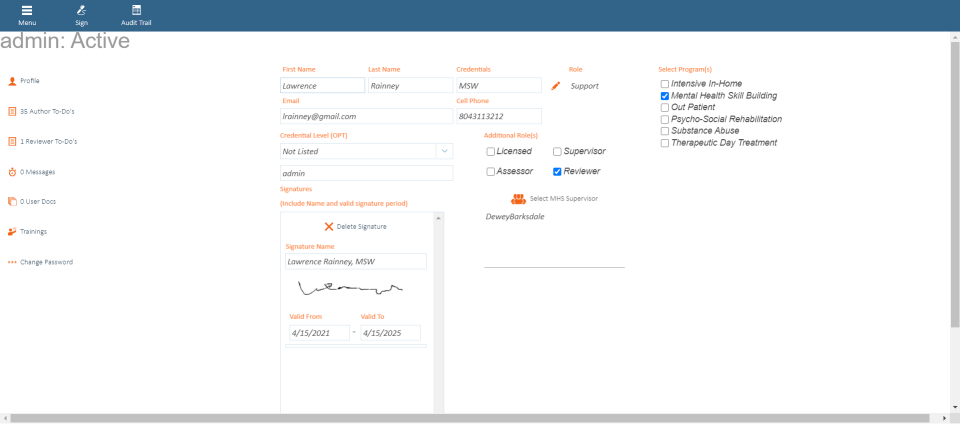Open 0 Messages in sidebar
960x443 pixels.
(x=37, y=172)
